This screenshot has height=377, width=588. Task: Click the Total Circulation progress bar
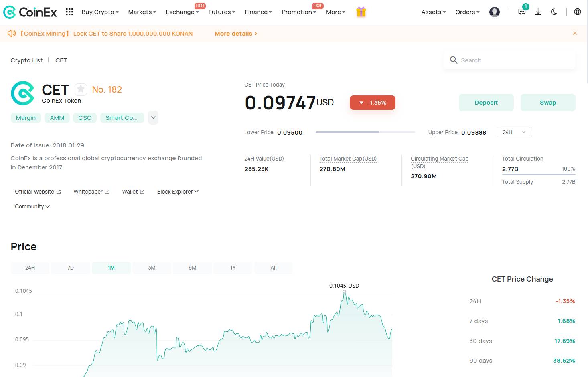pyautogui.click(x=539, y=174)
